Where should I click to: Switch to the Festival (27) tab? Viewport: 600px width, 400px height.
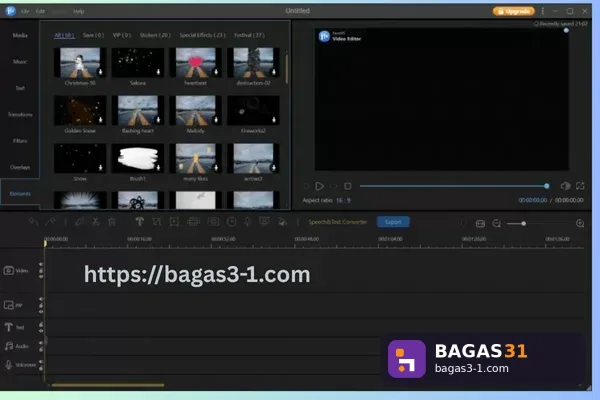pos(249,35)
